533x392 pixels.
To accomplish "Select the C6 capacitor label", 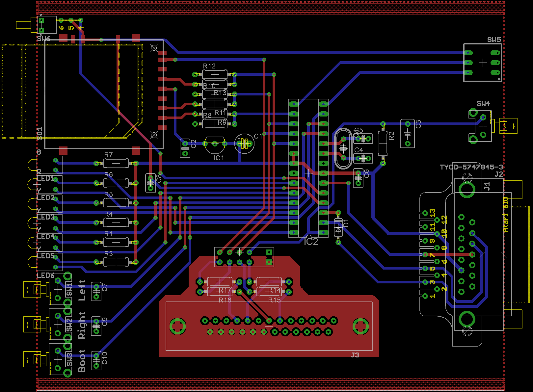I will pyautogui.click(x=367, y=173).
